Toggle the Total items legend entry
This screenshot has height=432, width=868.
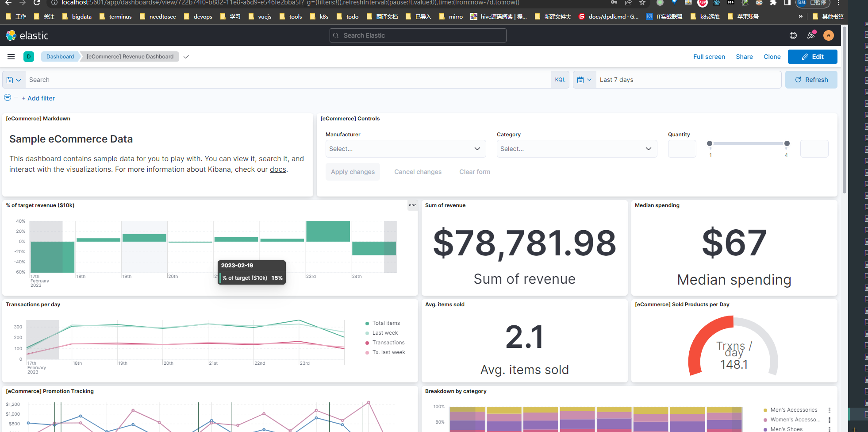click(383, 323)
